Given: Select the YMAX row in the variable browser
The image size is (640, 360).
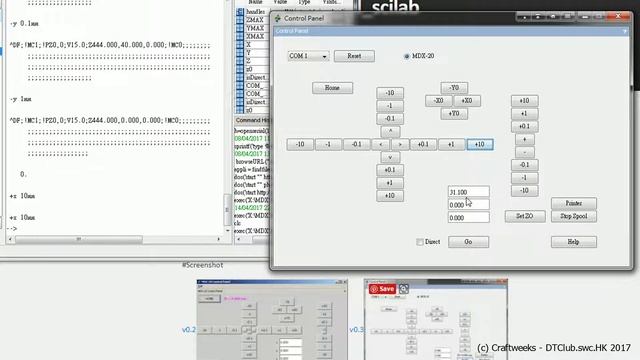Looking at the screenshot, I should [253, 28].
